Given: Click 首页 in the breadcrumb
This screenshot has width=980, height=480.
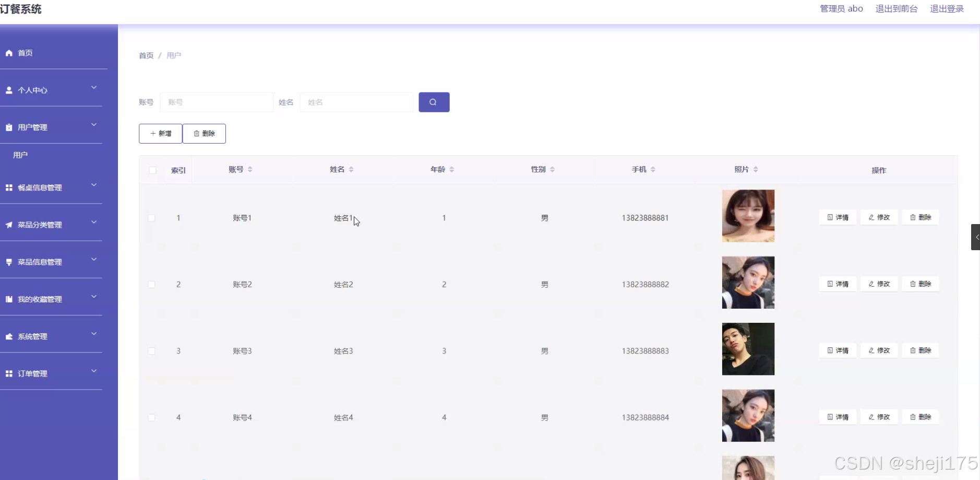Looking at the screenshot, I should point(146,55).
